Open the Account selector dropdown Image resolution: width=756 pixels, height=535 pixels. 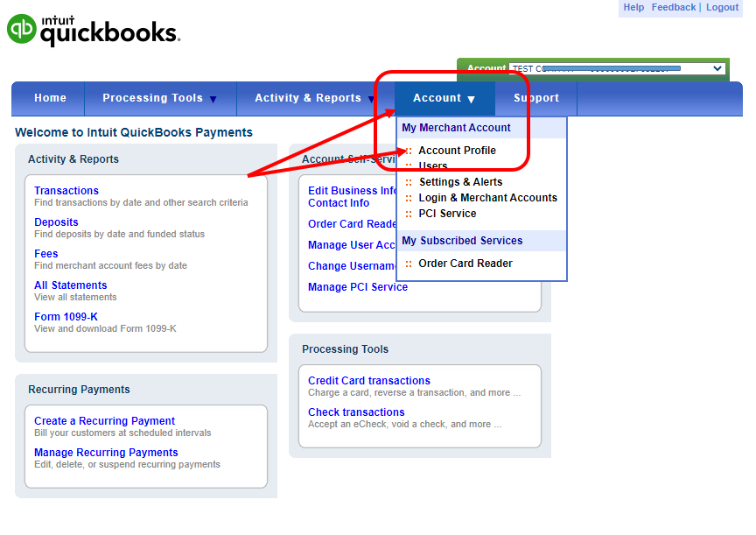point(618,68)
